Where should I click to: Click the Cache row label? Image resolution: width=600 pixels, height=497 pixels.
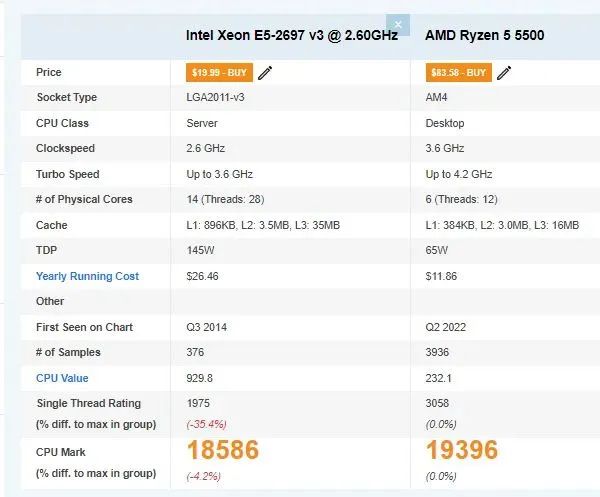coord(52,225)
